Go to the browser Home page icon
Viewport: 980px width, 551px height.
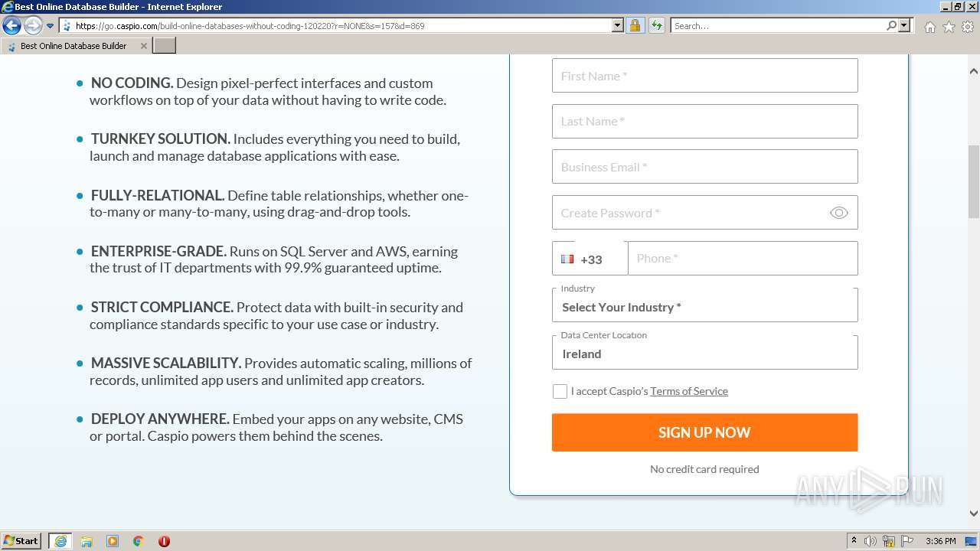click(929, 27)
